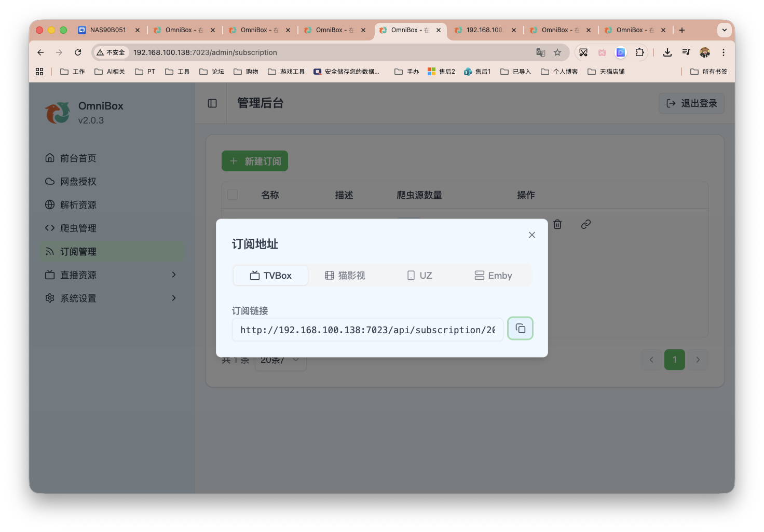
Task: Click the OmniBox logo
Action: (x=58, y=113)
